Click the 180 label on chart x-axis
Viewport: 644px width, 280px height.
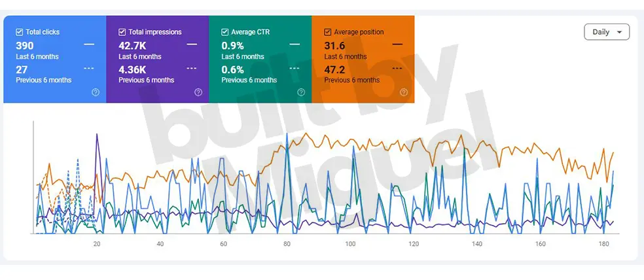[x=603, y=244]
